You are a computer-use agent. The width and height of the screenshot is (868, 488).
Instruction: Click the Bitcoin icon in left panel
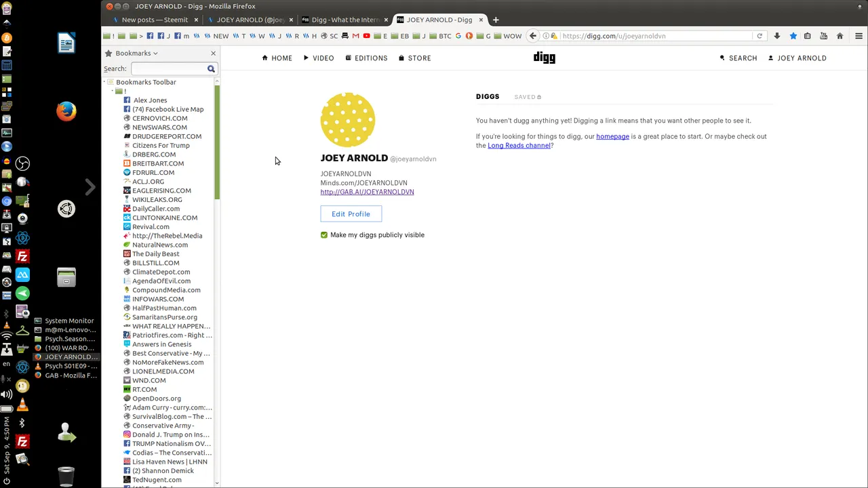[6, 39]
